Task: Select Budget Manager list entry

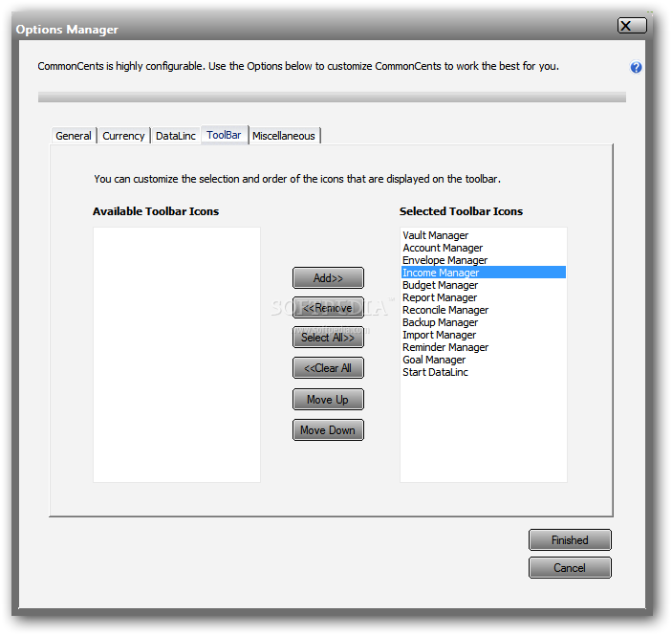Action: click(484, 285)
